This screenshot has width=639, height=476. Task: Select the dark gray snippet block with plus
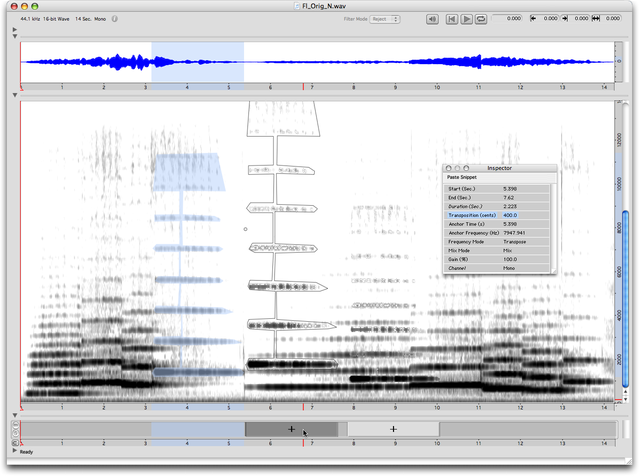click(291, 429)
